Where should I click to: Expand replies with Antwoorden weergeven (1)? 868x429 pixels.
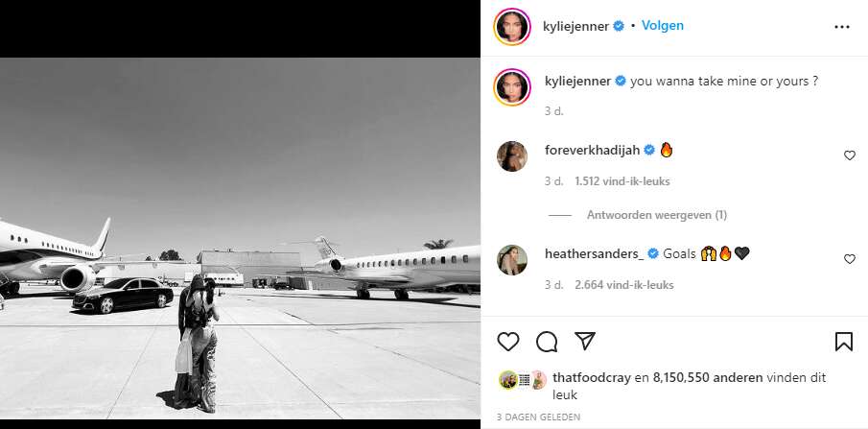click(656, 215)
